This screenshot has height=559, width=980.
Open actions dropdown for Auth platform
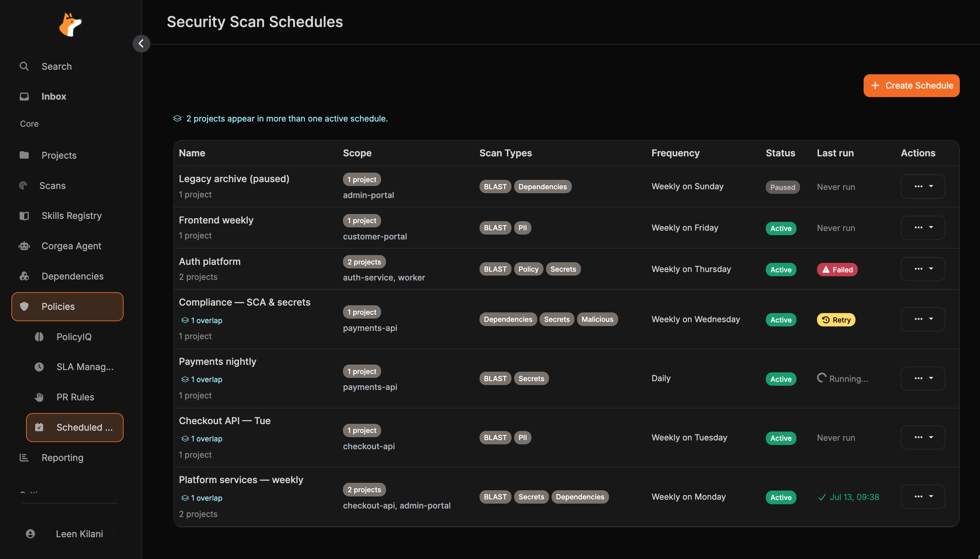pyautogui.click(x=923, y=269)
